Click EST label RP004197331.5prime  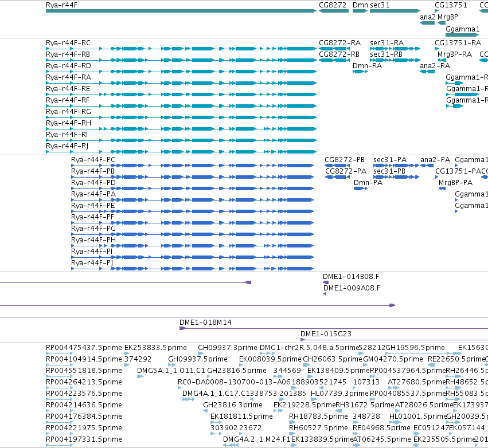pyautogui.click(x=84, y=439)
